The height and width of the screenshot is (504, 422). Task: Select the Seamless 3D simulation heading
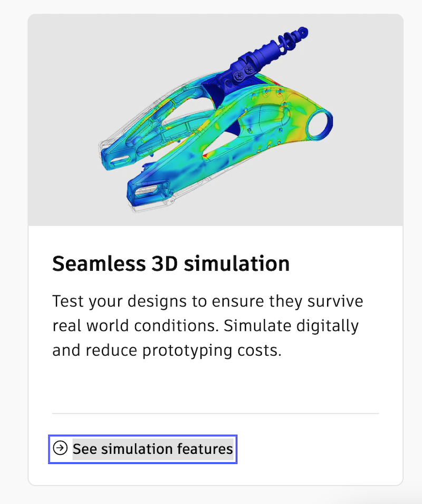pos(171,263)
